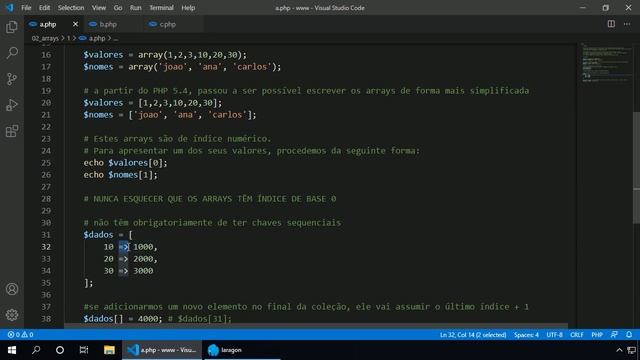Open the View menu
Viewport: 640px width, 360px height.
point(99,8)
